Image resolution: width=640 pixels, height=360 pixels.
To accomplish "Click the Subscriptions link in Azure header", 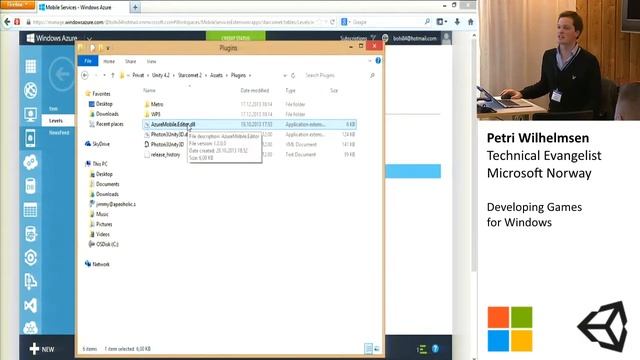I will [x=353, y=38].
